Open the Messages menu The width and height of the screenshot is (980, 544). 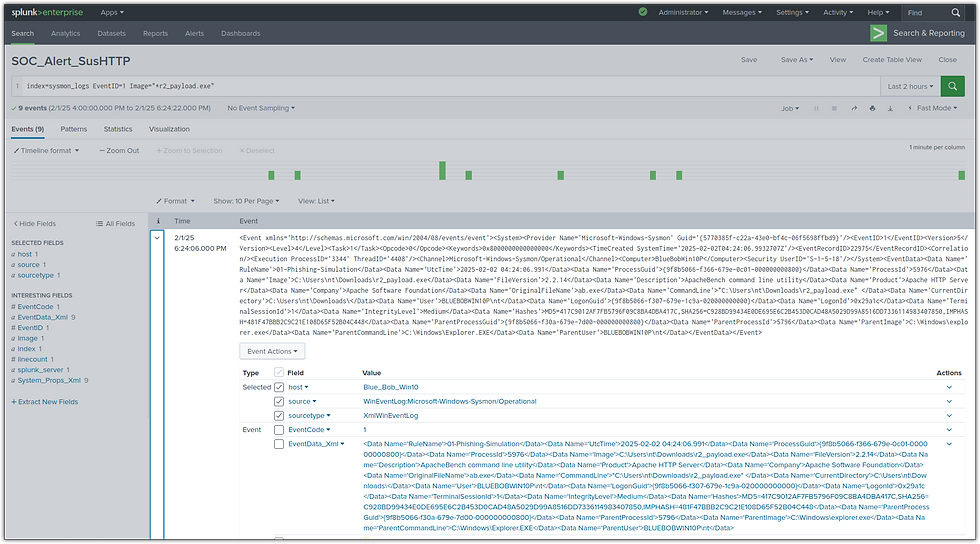(x=742, y=13)
